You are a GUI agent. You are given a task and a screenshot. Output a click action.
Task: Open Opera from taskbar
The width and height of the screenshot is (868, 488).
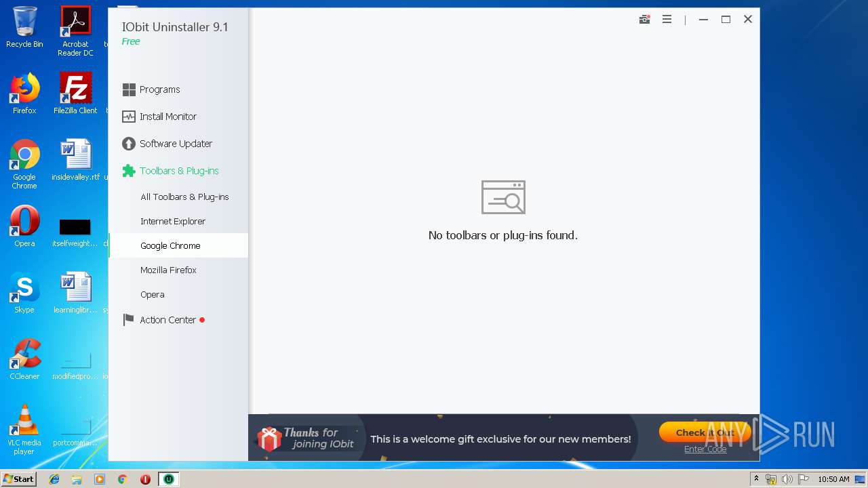[x=145, y=479]
